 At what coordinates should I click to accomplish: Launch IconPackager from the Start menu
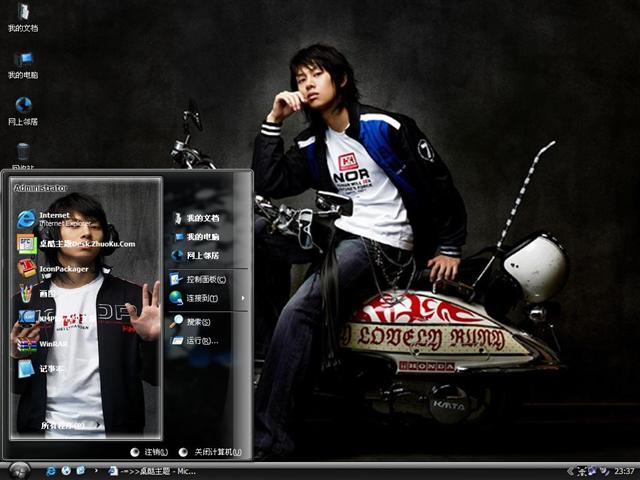pyautogui.click(x=52, y=269)
